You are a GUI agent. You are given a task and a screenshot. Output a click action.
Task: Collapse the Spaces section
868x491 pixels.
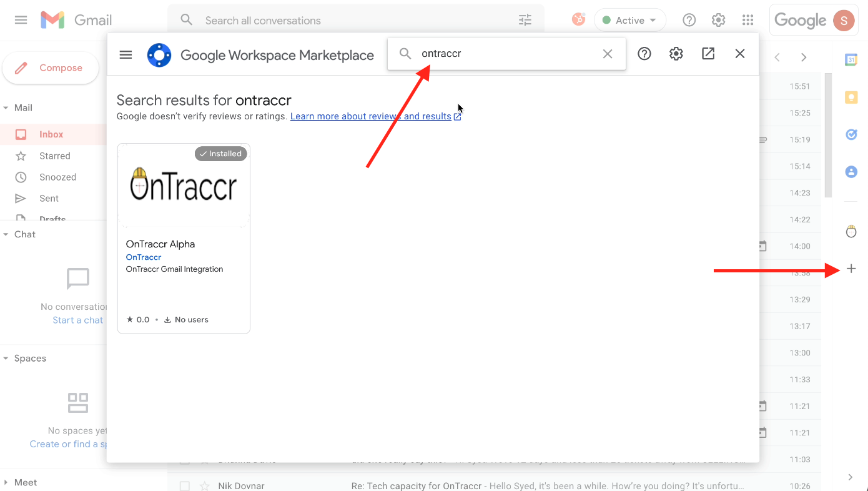coord(6,359)
